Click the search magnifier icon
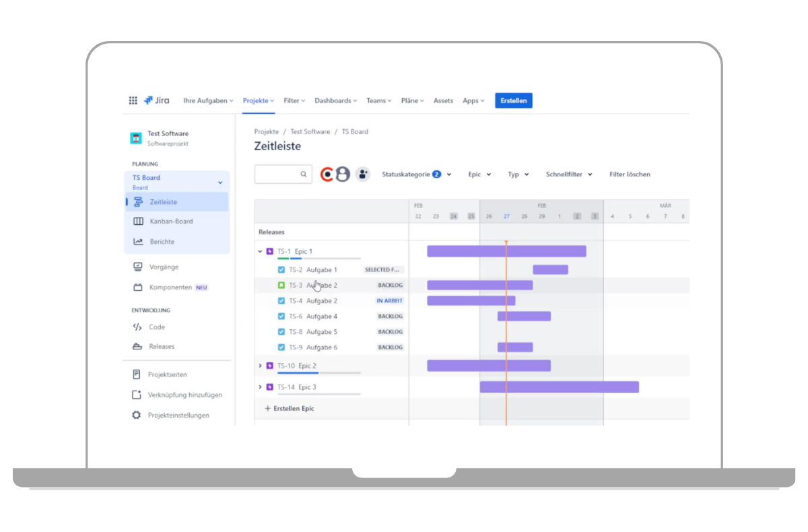Viewport: 808px width, 532px height. [x=304, y=174]
